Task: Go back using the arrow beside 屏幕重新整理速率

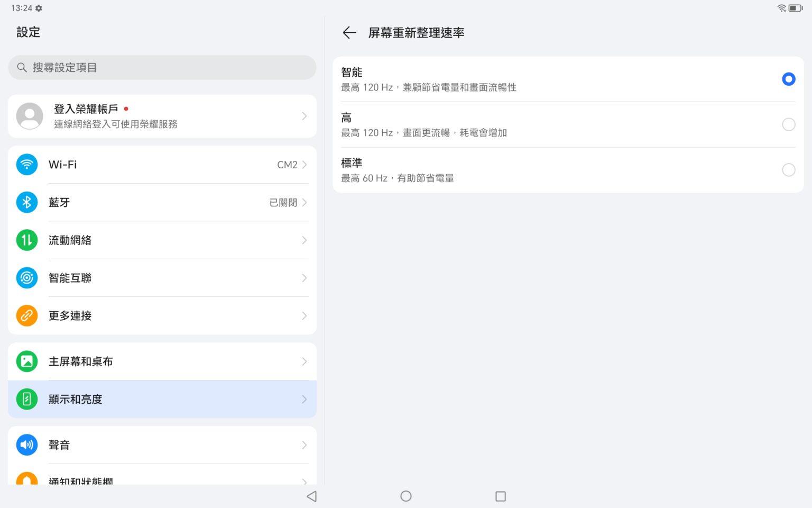Action: point(349,32)
